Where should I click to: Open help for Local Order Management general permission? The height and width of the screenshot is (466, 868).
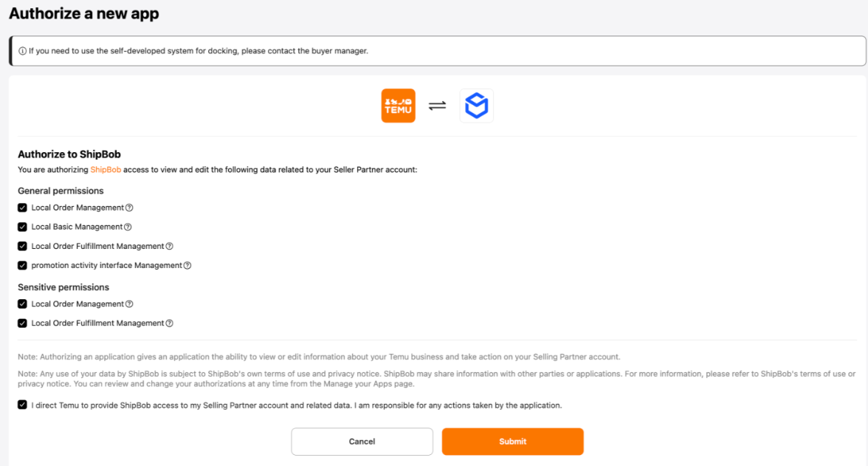coord(130,208)
